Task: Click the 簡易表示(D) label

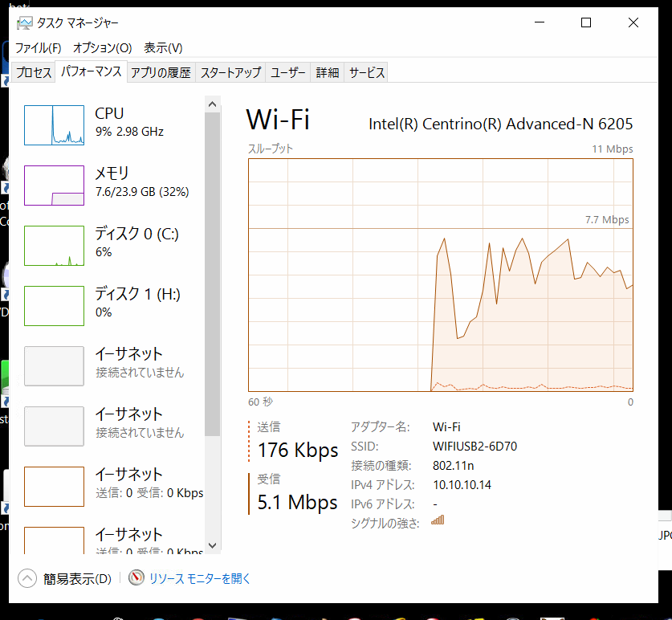Action: point(77,579)
